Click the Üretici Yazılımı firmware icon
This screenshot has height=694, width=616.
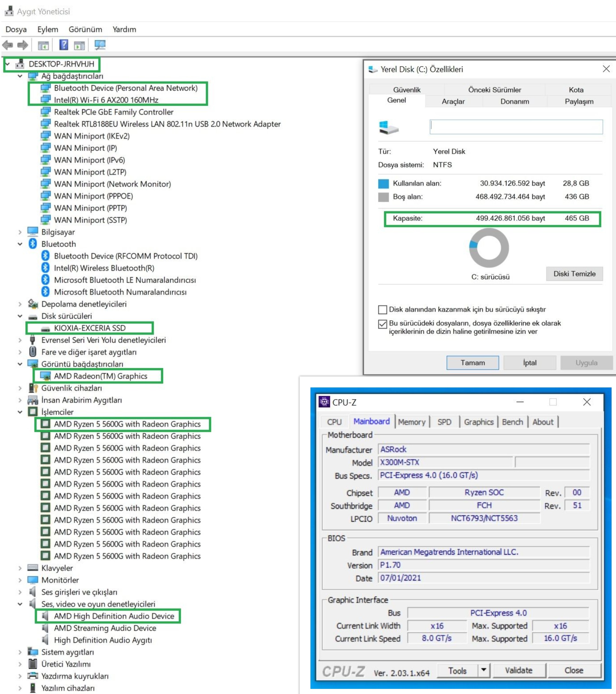[x=33, y=664]
